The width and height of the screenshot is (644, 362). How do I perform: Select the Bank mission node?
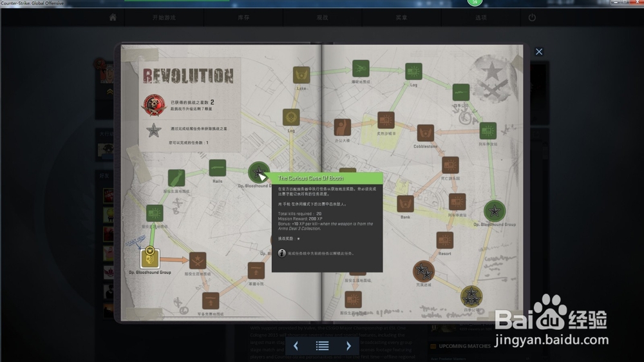pyautogui.click(x=405, y=204)
